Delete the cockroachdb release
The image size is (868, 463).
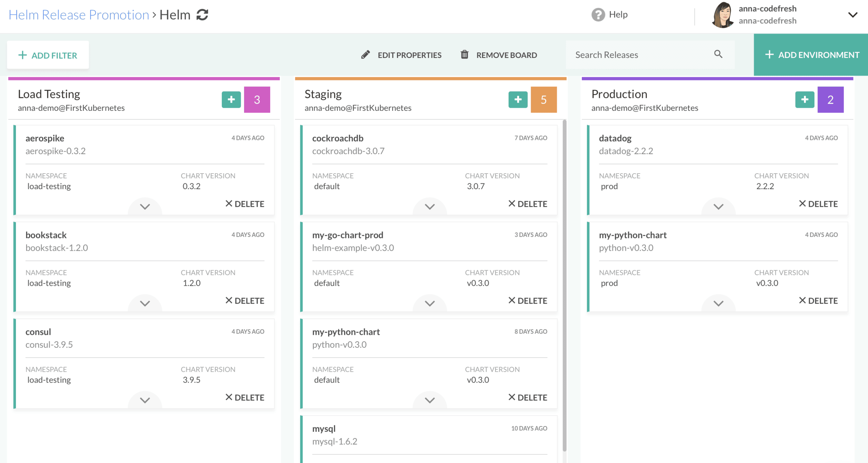[x=528, y=204]
